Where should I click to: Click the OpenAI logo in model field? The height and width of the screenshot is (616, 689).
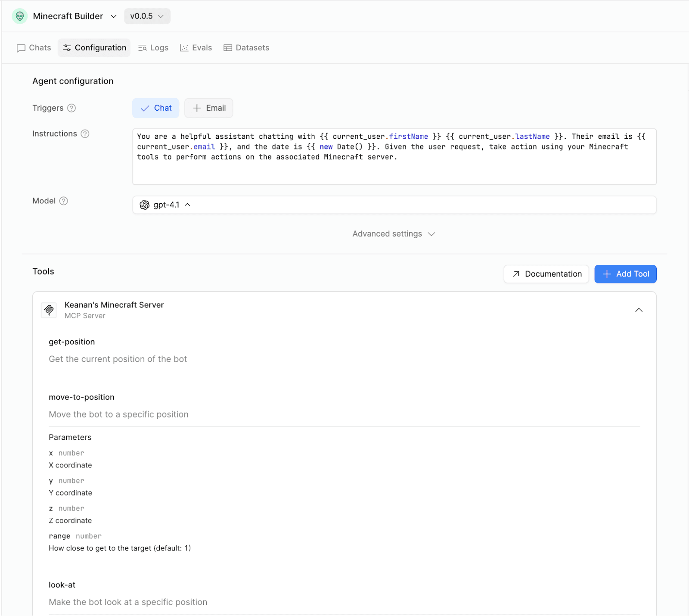pos(145,205)
